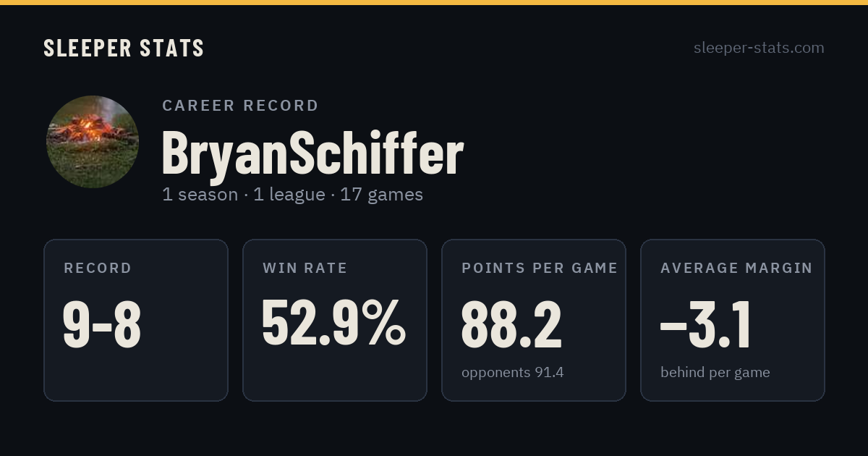Image resolution: width=868 pixels, height=456 pixels.
Task: Click the POINTS PER GAME title label
Action: tap(540, 269)
